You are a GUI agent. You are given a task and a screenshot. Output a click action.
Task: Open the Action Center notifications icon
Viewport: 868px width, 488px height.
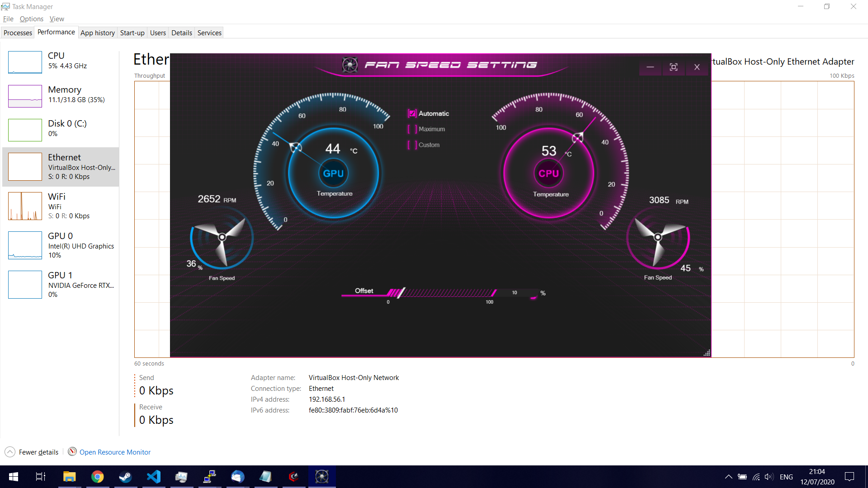(x=849, y=477)
